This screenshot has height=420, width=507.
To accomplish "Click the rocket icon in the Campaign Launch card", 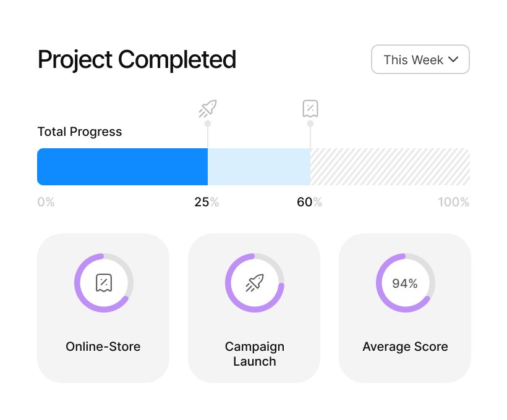I will 254,283.
